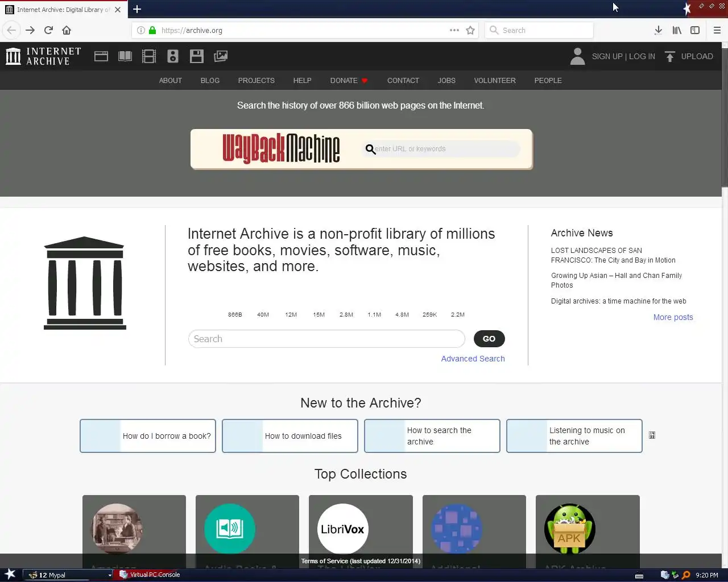Show site information for archive.org
The height and width of the screenshot is (582, 728).
(x=140, y=30)
